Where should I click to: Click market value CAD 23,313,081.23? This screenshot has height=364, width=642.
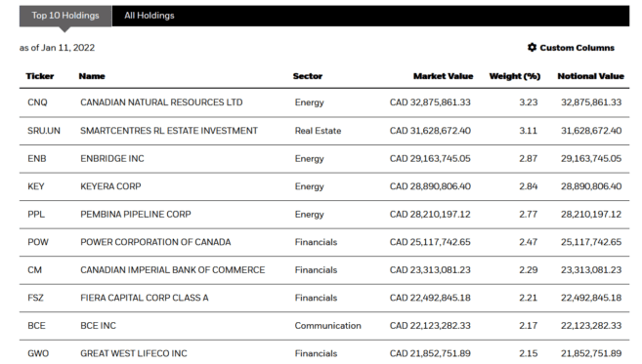coord(430,270)
